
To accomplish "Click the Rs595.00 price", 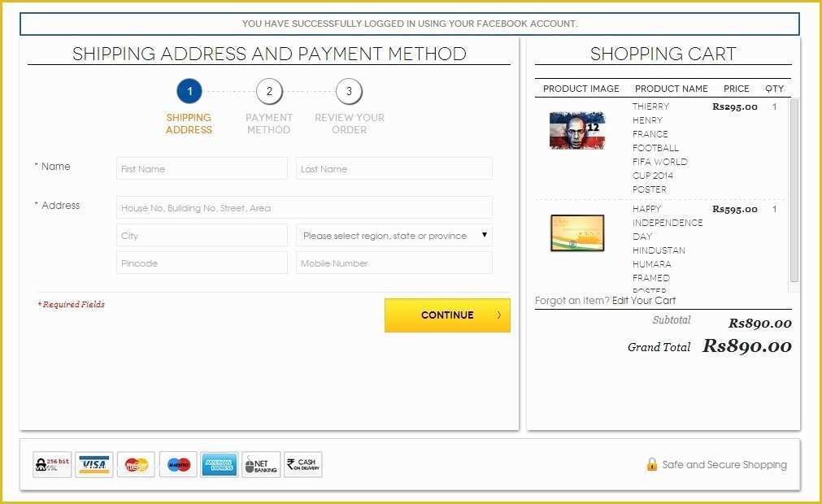I will 734,209.
